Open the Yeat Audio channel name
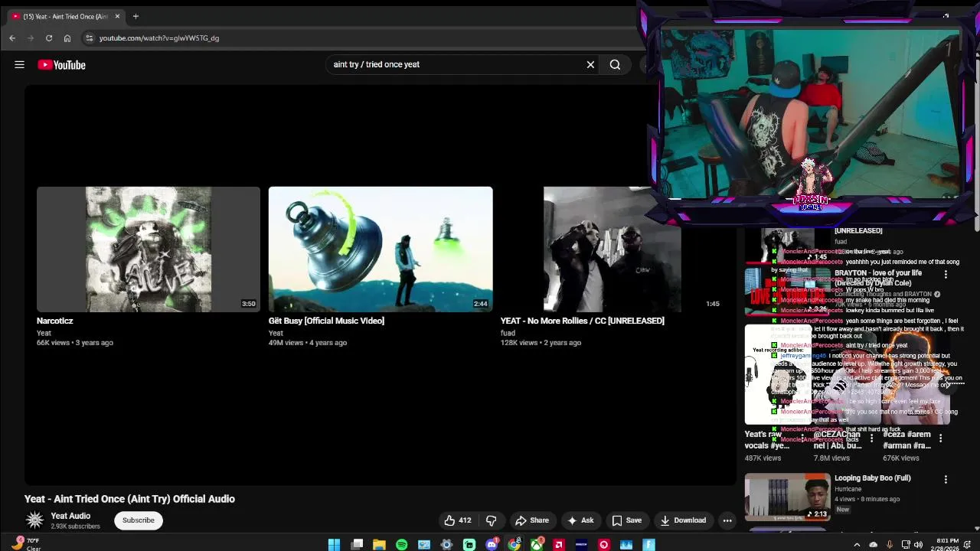The image size is (980, 551). point(70,516)
